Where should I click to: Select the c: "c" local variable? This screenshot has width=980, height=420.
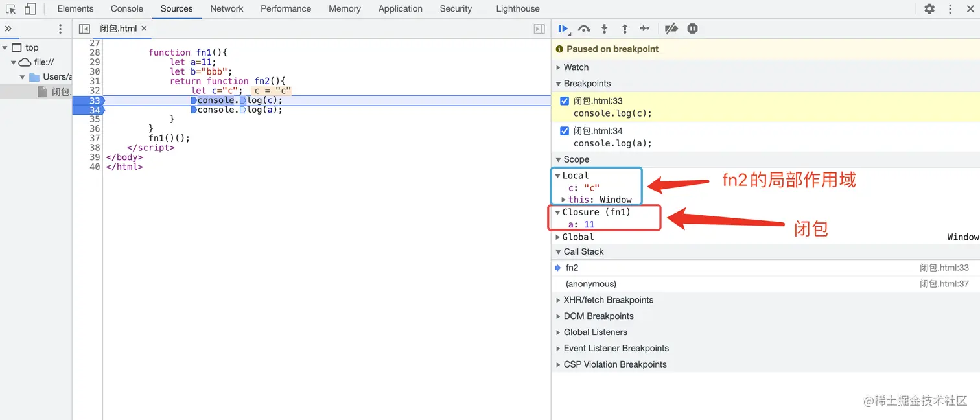(584, 187)
